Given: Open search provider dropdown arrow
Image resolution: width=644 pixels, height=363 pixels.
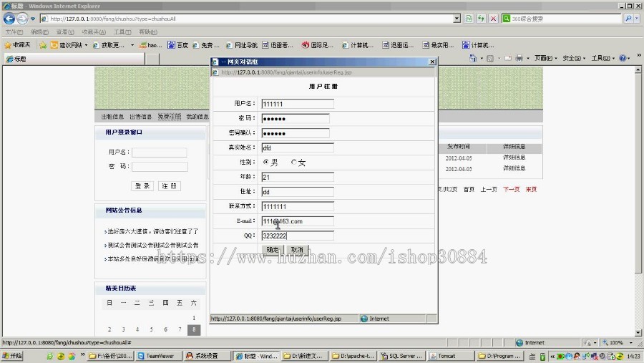Looking at the screenshot, I should tap(637, 19).
